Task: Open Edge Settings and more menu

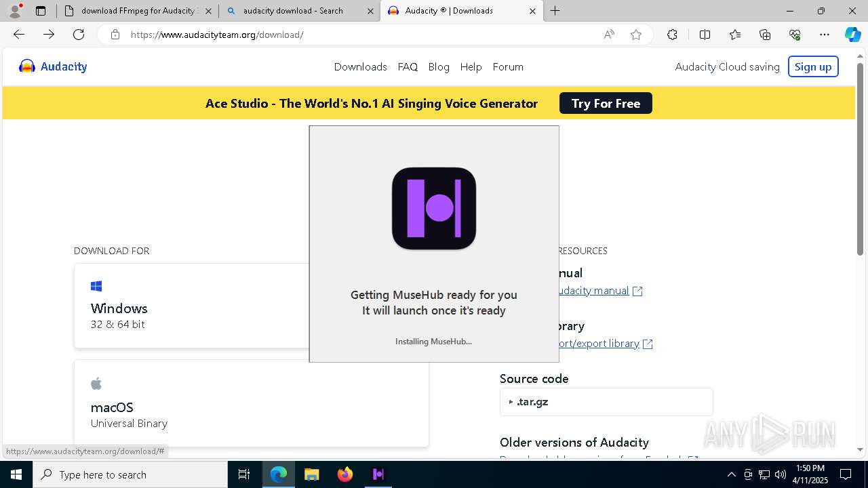Action: [825, 35]
